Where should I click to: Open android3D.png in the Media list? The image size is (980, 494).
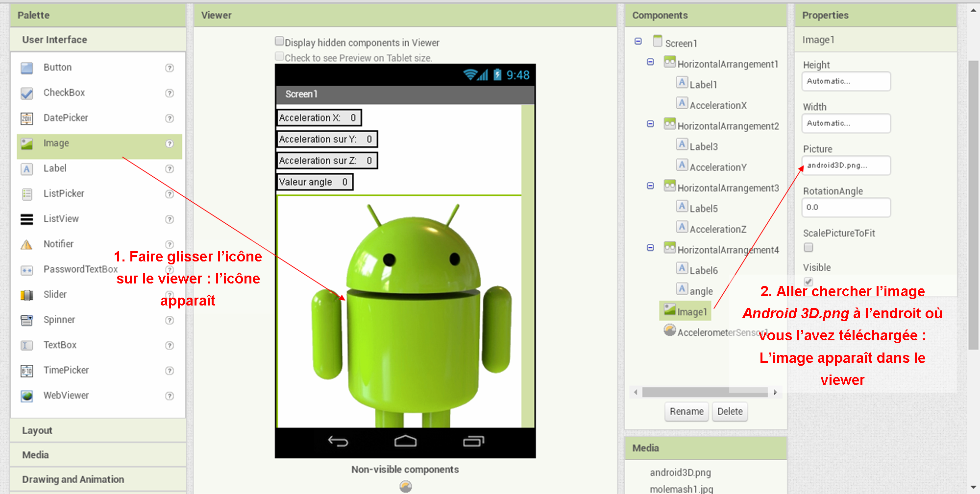pos(680,472)
